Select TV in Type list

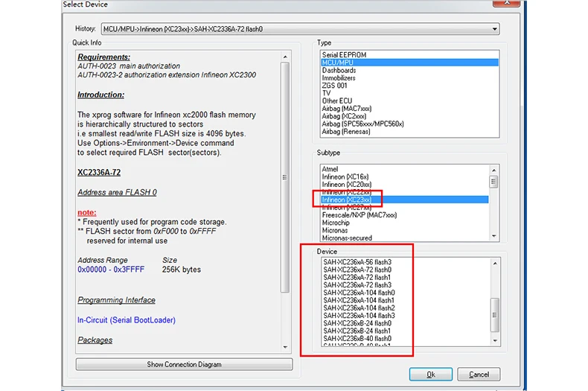pyautogui.click(x=409, y=93)
